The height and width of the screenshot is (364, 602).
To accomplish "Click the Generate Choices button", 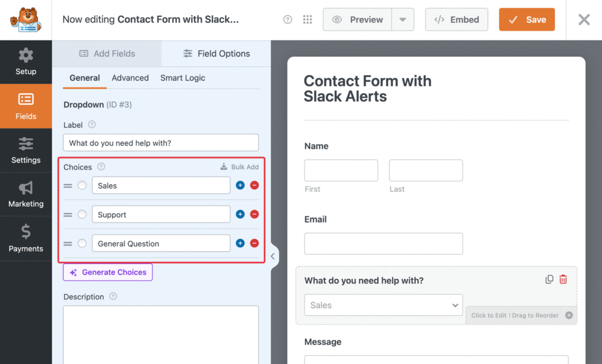I will pyautogui.click(x=108, y=272).
